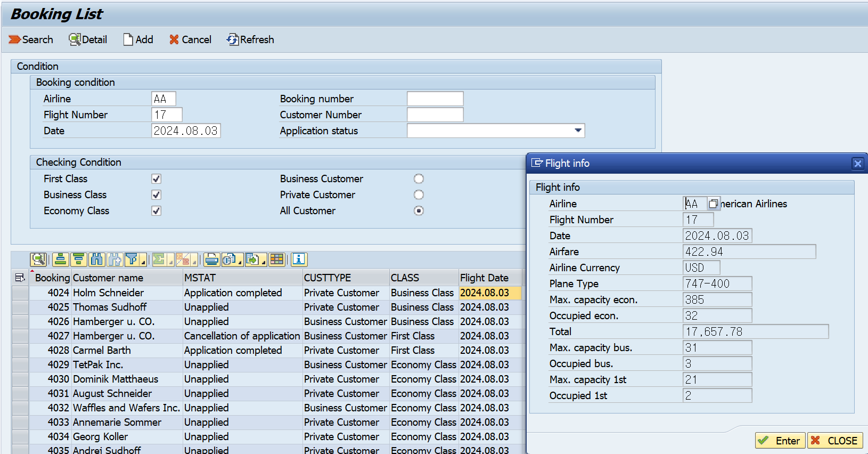The width and height of the screenshot is (868, 454).
Task: Select the Business Customer radio button
Action: click(x=419, y=179)
